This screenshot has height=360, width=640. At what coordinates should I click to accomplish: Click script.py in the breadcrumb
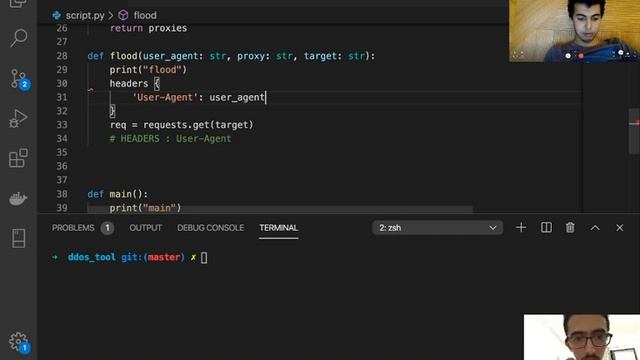(x=85, y=16)
